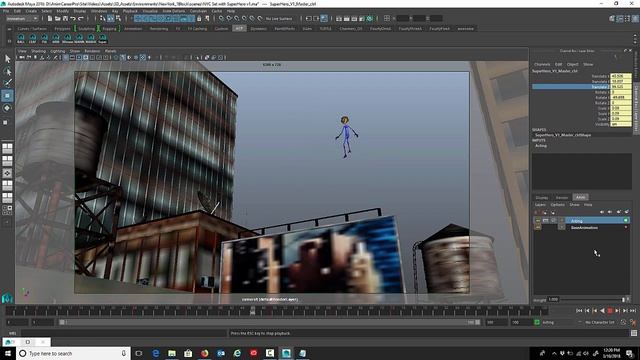The height and width of the screenshot is (360, 640).
Task: Create a new scene from status line
Action: pos(50,18)
